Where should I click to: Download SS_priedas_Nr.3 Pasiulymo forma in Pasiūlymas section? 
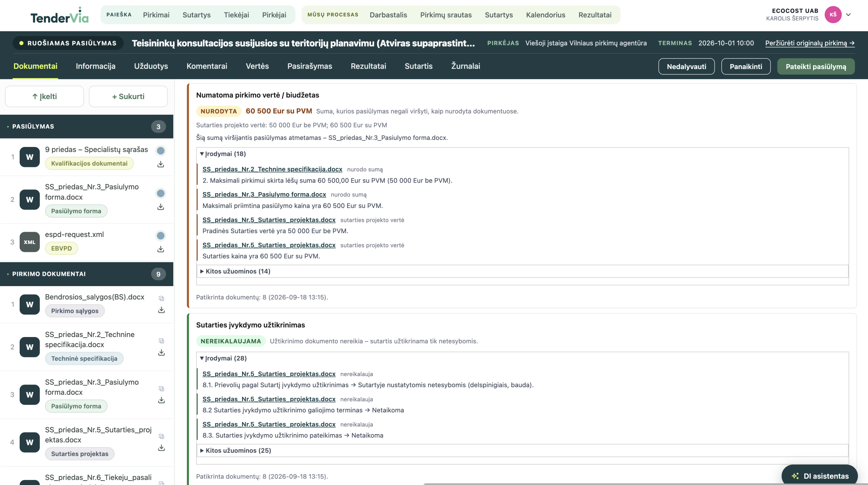coord(161,207)
